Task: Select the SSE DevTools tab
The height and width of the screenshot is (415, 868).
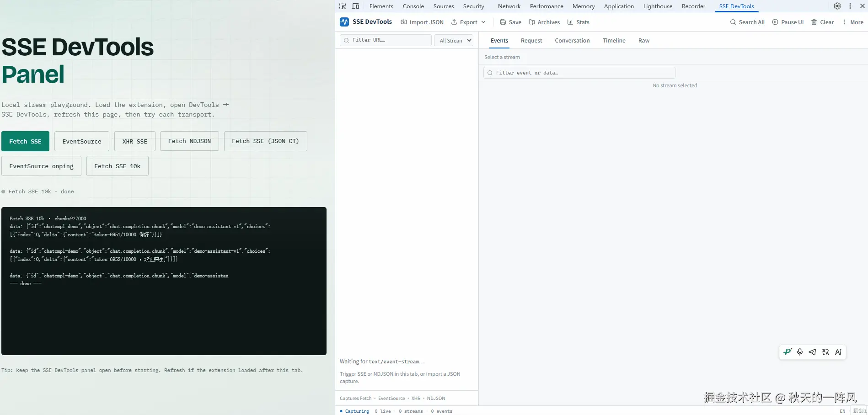Action: pyautogui.click(x=736, y=6)
